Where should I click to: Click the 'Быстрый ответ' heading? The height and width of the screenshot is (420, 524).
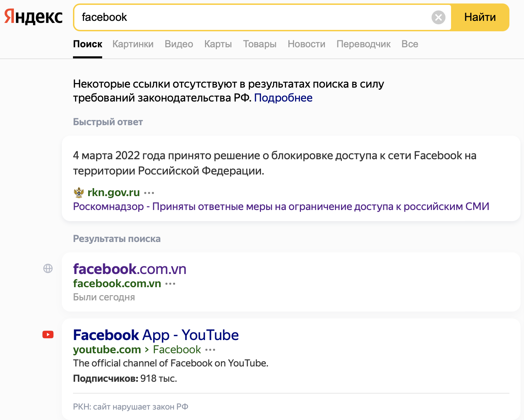(x=108, y=122)
